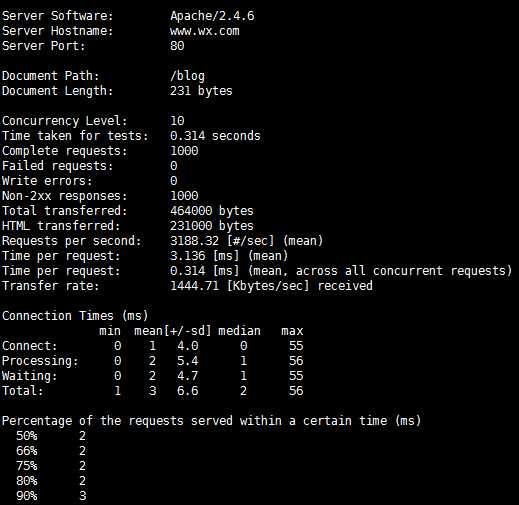Click the Server Port value 80
519x505 pixels.
pyautogui.click(x=177, y=46)
